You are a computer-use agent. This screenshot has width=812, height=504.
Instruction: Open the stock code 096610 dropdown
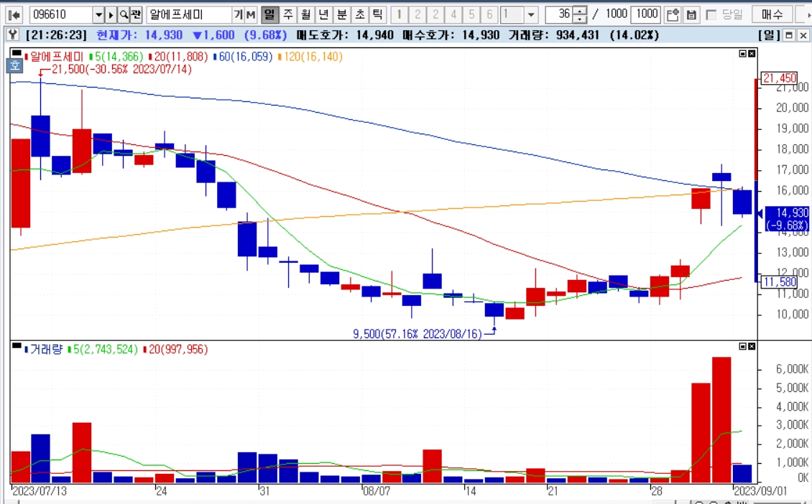coord(98,15)
